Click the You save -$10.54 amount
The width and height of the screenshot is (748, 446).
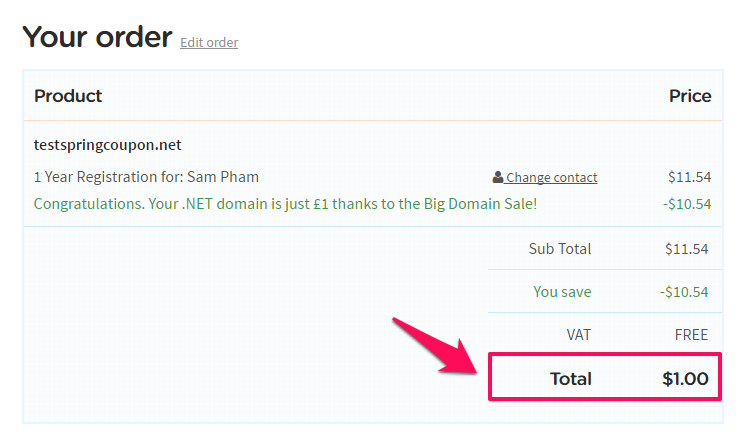click(x=684, y=292)
